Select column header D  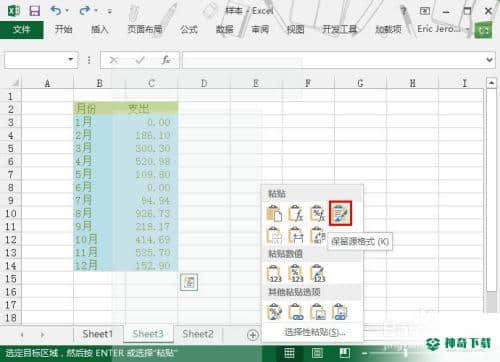click(x=204, y=83)
